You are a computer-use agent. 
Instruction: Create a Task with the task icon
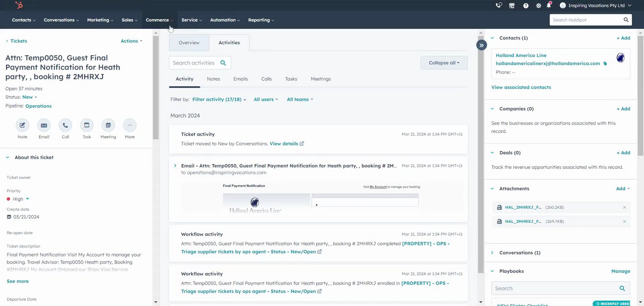point(87,125)
